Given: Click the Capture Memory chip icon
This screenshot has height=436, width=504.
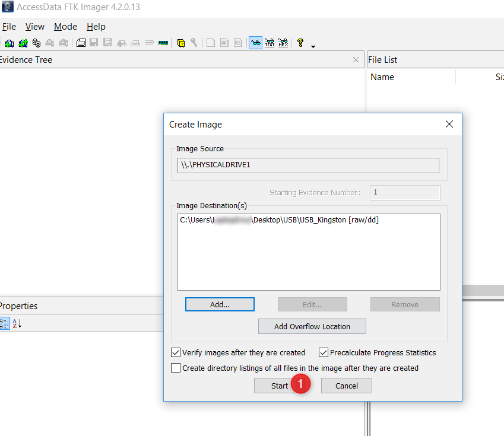Looking at the screenshot, I should (x=163, y=43).
